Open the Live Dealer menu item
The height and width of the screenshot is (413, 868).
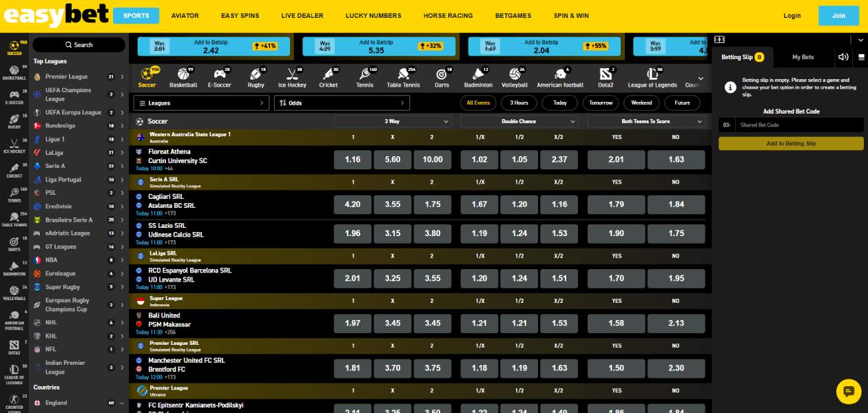[302, 16]
